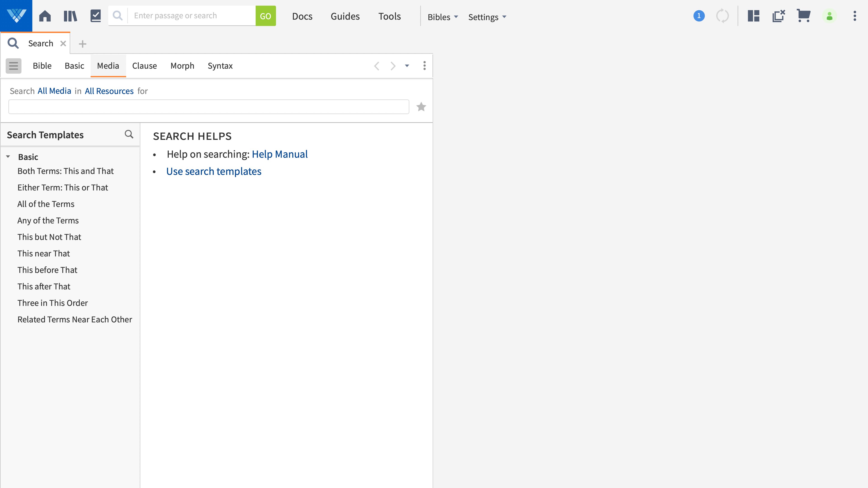Open the Library books icon

pyautogui.click(x=71, y=16)
